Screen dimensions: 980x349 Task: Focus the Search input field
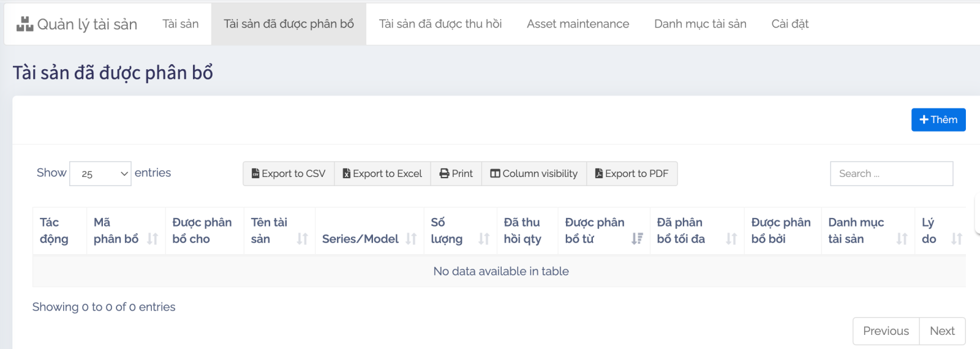coord(891,174)
